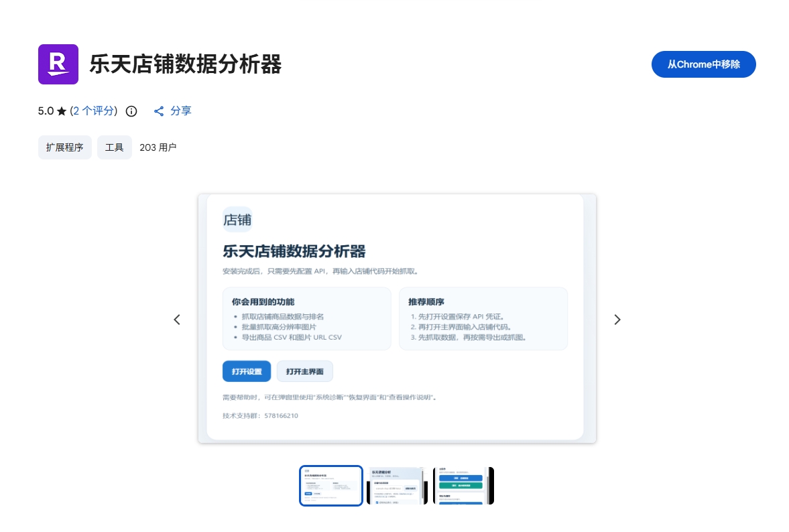Click the share icon

click(159, 111)
